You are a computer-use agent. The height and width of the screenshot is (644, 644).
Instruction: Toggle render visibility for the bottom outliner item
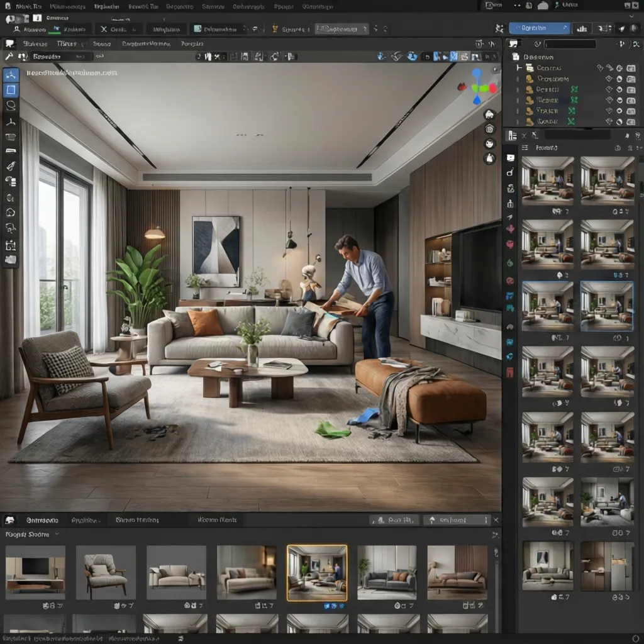click(631, 121)
